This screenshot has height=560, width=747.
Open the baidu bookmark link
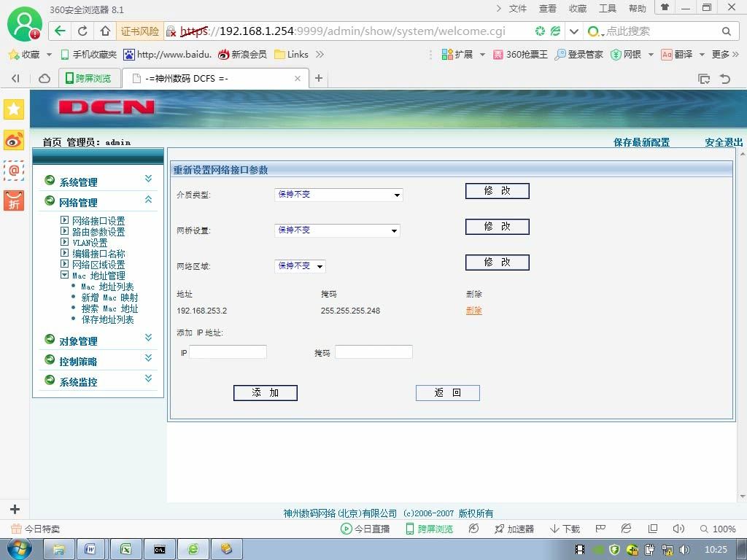pos(167,55)
